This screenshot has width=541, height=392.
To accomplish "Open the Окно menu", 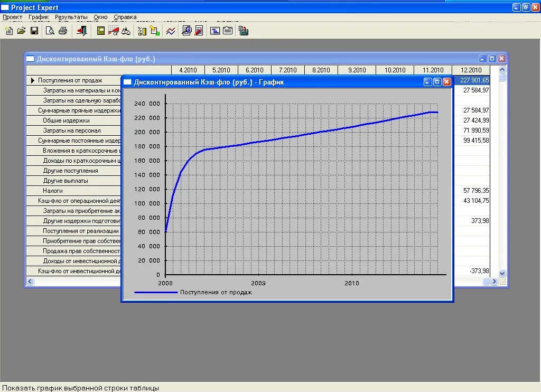I will click(x=100, y=17).
